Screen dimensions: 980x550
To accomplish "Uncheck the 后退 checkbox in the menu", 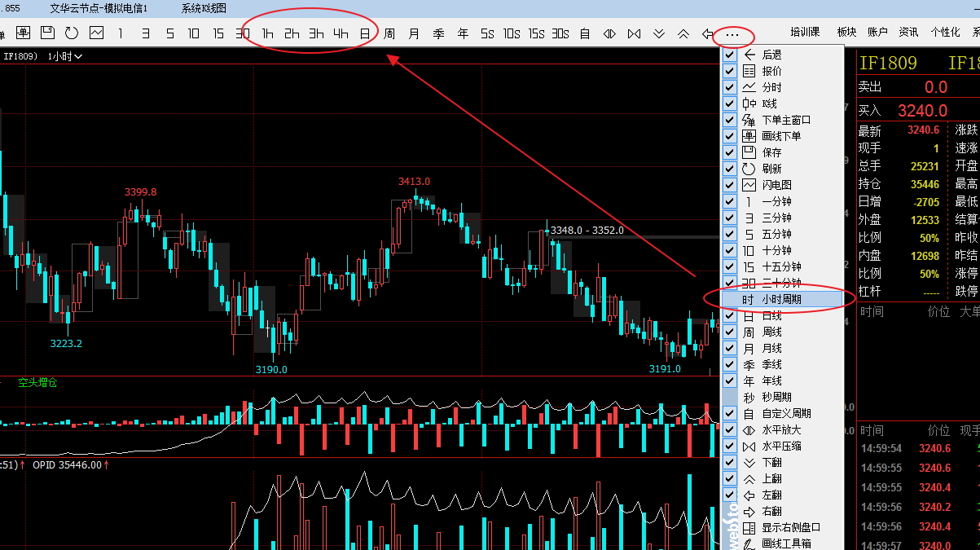I will click(x=730, y=55).
